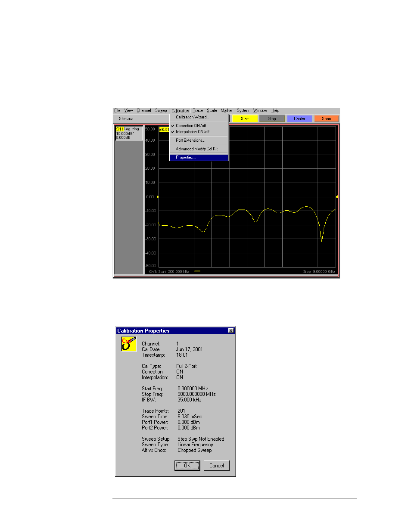Click the Timestamp 18:01 value
411x532 pixels.
pos(182,355)
